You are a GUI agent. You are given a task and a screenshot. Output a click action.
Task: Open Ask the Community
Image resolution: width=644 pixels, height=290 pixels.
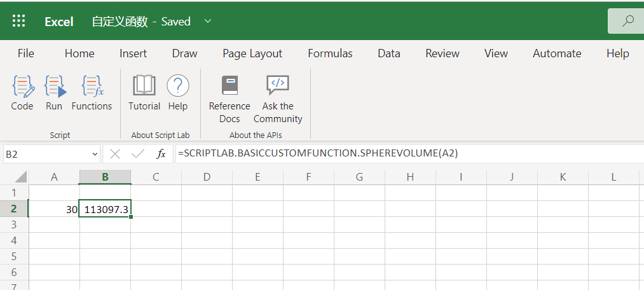point(278,99)
